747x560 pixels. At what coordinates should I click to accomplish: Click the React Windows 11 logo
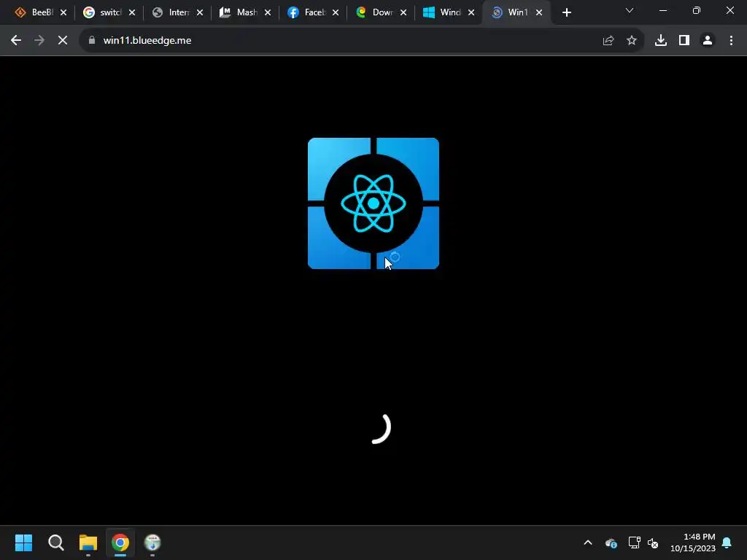(373, 203)
